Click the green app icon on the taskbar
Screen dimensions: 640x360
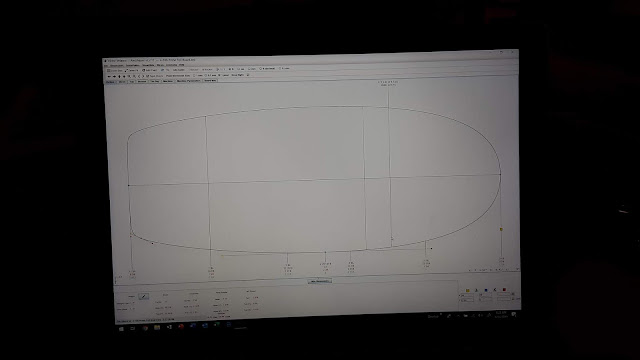coord(217,325)
